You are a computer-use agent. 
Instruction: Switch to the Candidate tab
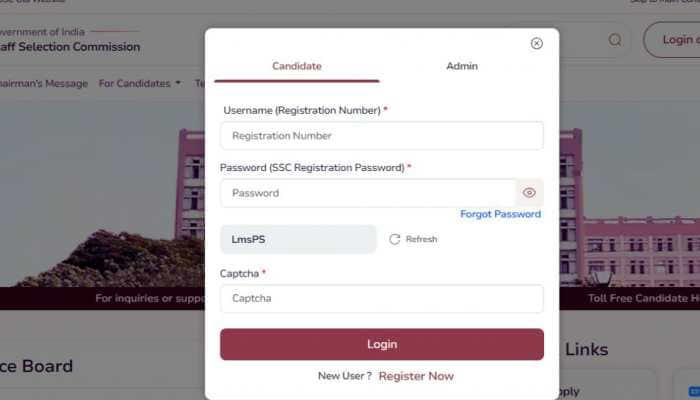tap(297, 66)
